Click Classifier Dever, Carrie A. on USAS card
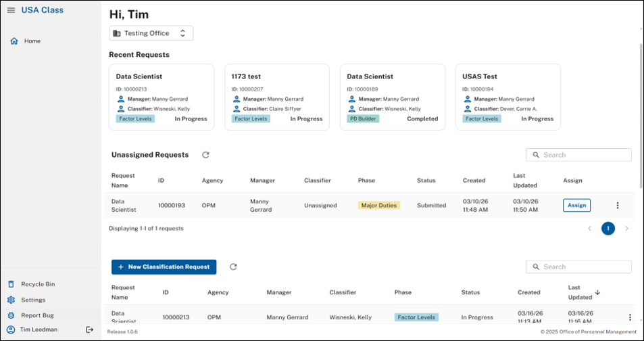The width and height of the screenshot is (644, 341). pyautogui.click(x=505, y=109)
